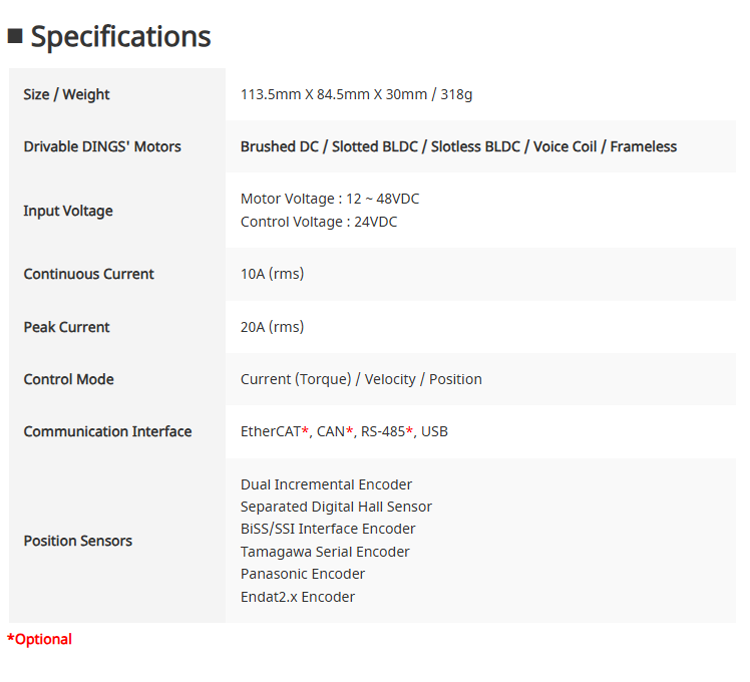Select the Position Sensors label
750x682 pixels.
(x=78, y=541)
